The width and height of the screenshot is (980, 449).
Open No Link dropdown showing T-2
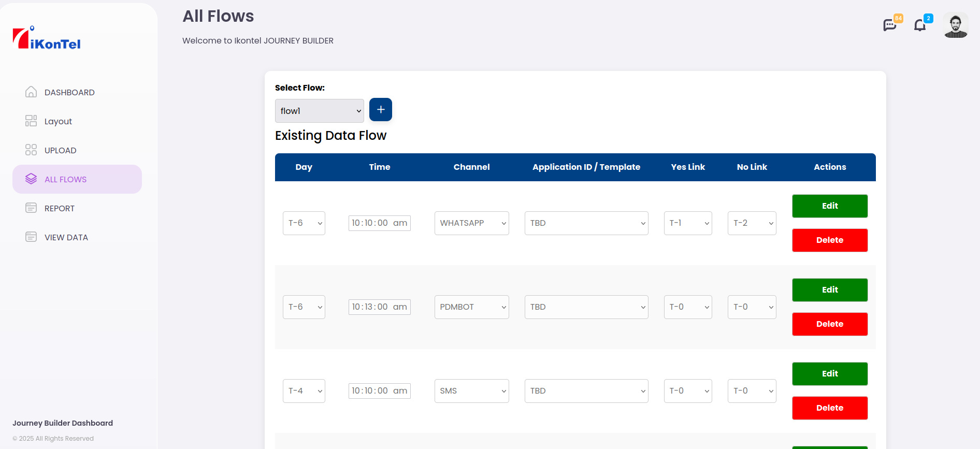tap(752, 223)
